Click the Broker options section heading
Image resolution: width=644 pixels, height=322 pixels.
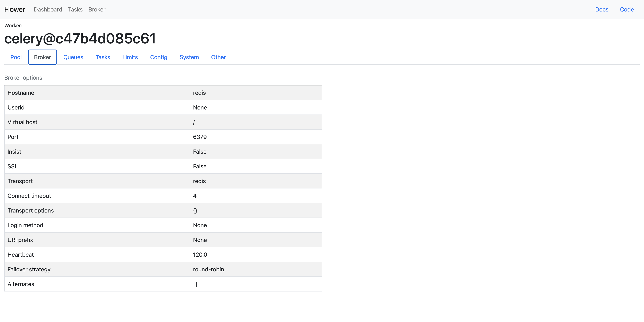click(23, 78)
